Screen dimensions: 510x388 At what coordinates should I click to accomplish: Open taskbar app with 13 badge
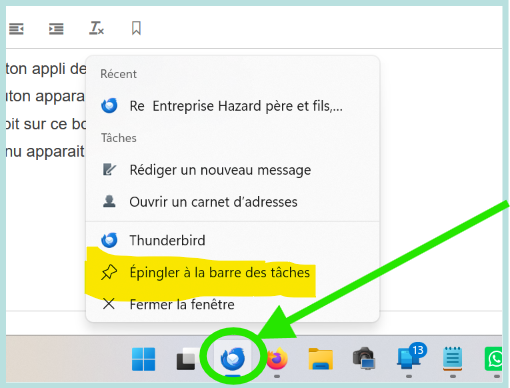(409, 357)
